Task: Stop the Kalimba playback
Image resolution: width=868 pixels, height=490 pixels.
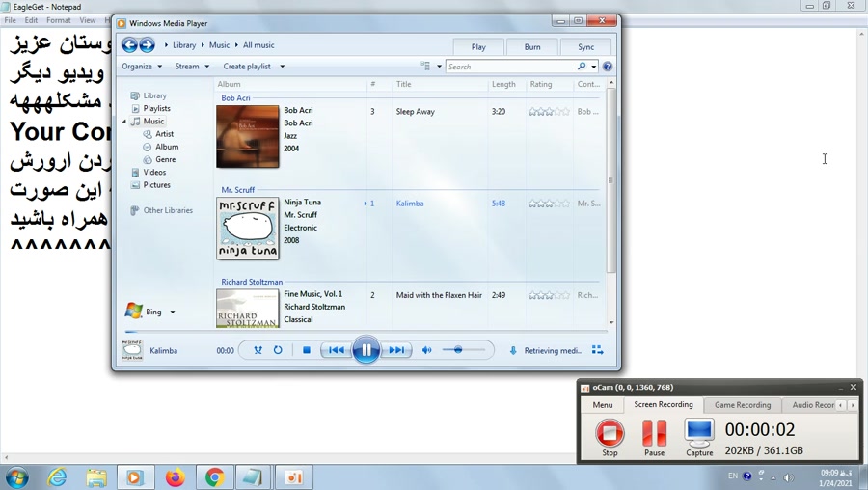Action: [307, 350]
